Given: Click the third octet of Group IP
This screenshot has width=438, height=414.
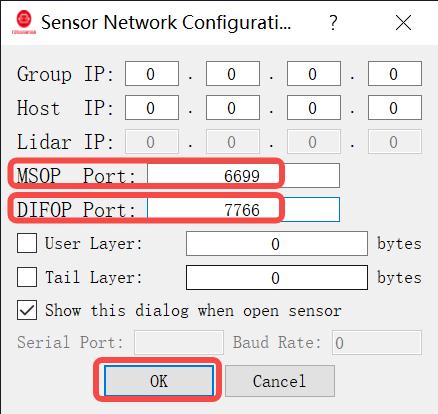Looking at the screenshot, I should coord(314,74).
